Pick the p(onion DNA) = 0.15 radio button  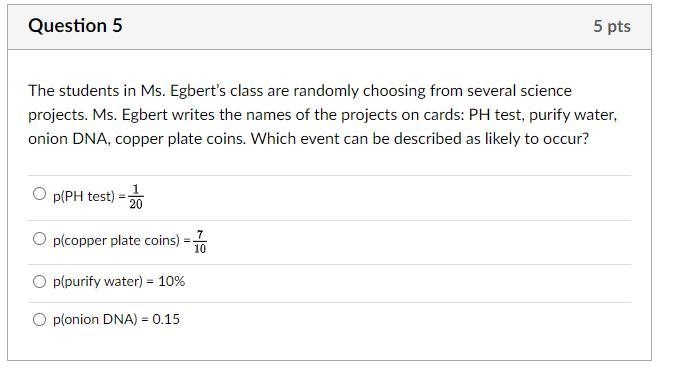tap(39, 319)
